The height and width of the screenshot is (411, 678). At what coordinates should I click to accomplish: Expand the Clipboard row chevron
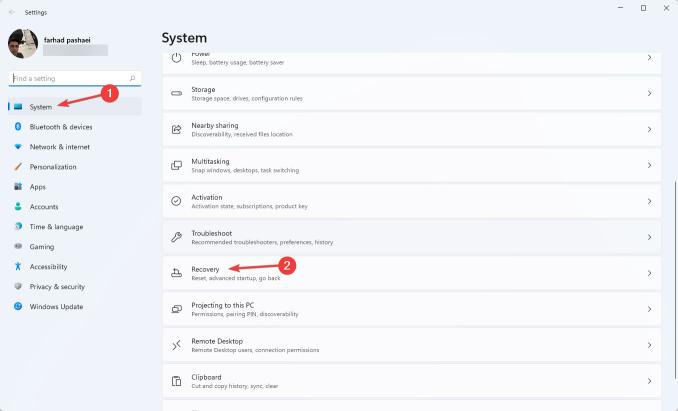pyautogui.click(x=649, y=381)
